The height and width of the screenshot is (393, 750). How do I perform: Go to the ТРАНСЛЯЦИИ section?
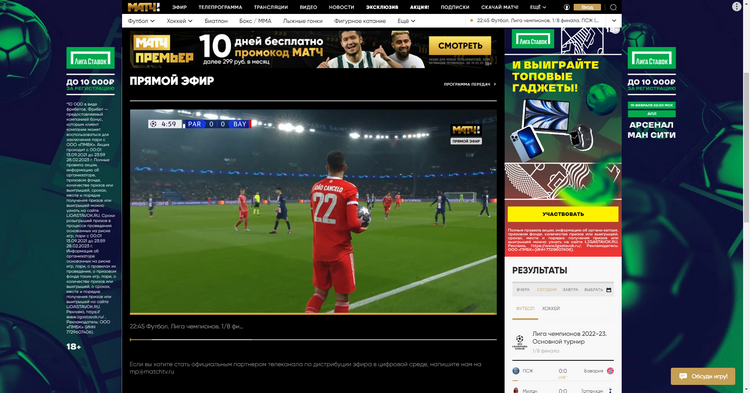(x=271, y=7)
